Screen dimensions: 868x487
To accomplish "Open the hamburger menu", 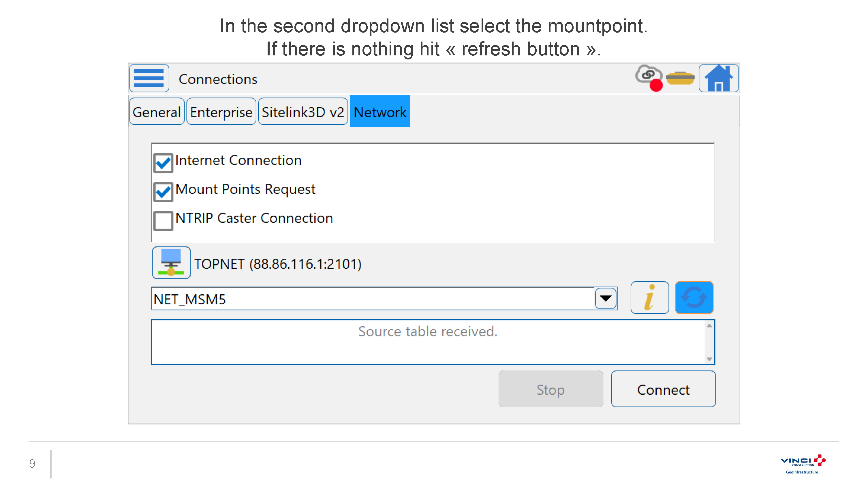I will coord(149,78).
